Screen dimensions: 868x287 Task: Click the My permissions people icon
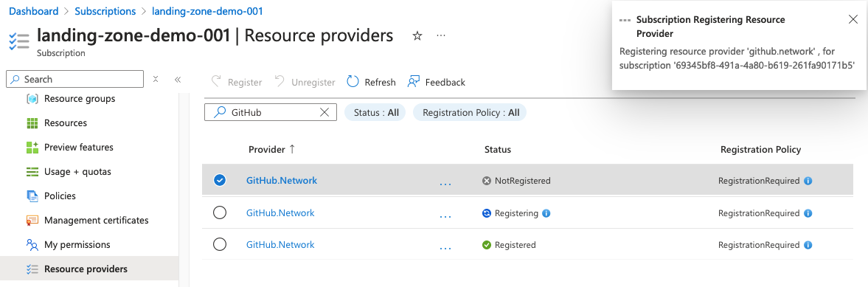[x=32, y=245]
